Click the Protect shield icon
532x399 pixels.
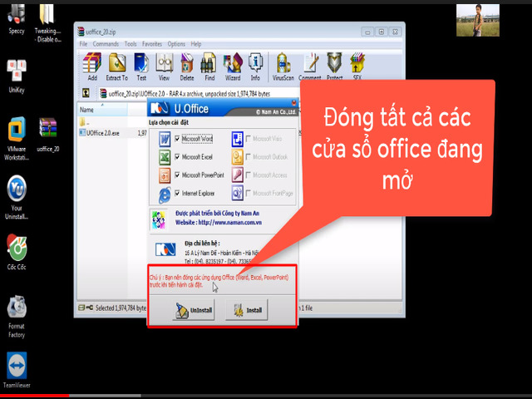[x=334, y=66]
